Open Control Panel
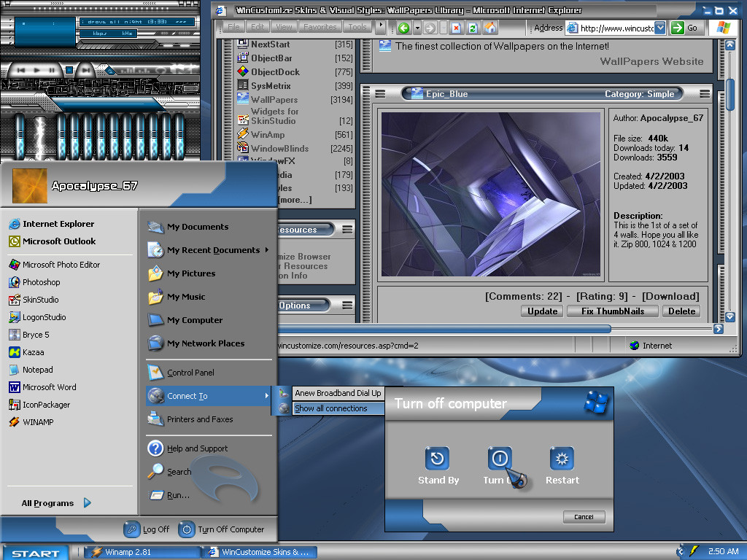This screenshot has height=560, width=747. 181,373
